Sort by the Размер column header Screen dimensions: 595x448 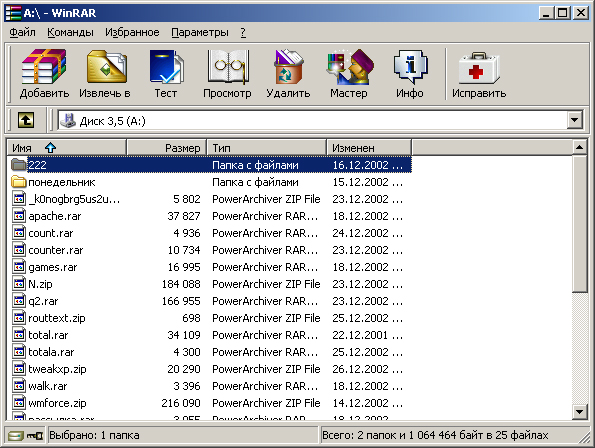167,148
